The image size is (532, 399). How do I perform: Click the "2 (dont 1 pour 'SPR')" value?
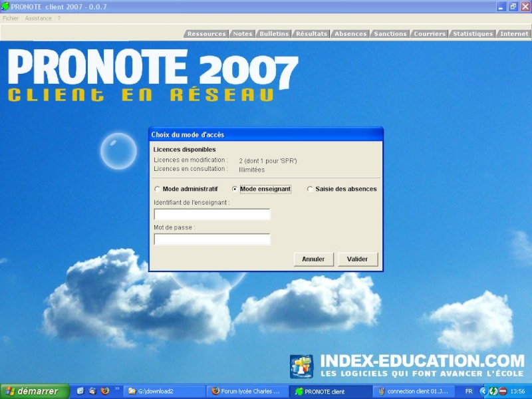point(268,161)
